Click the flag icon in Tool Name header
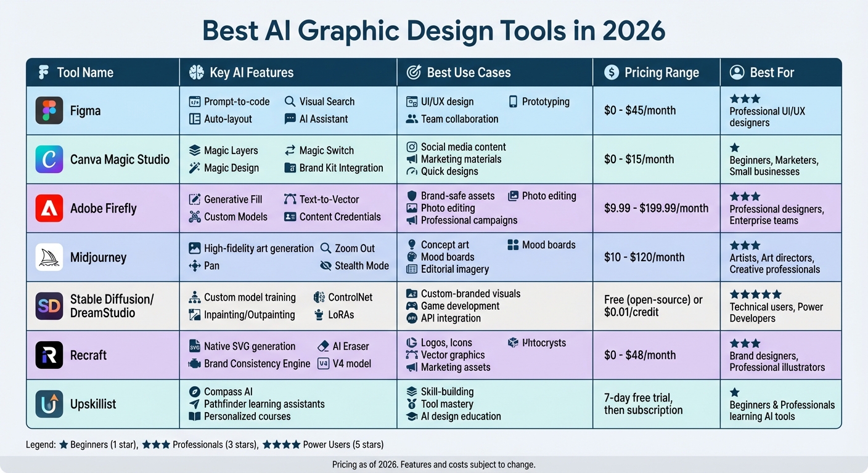 click(43, 72)
